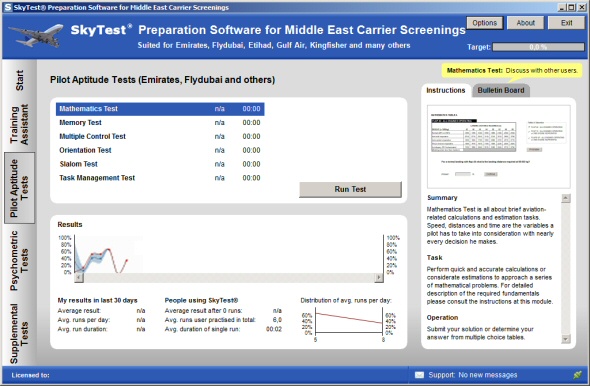This screenshot has width=590, height=386.
Task: Run the selected test
Action: point(350,189)
